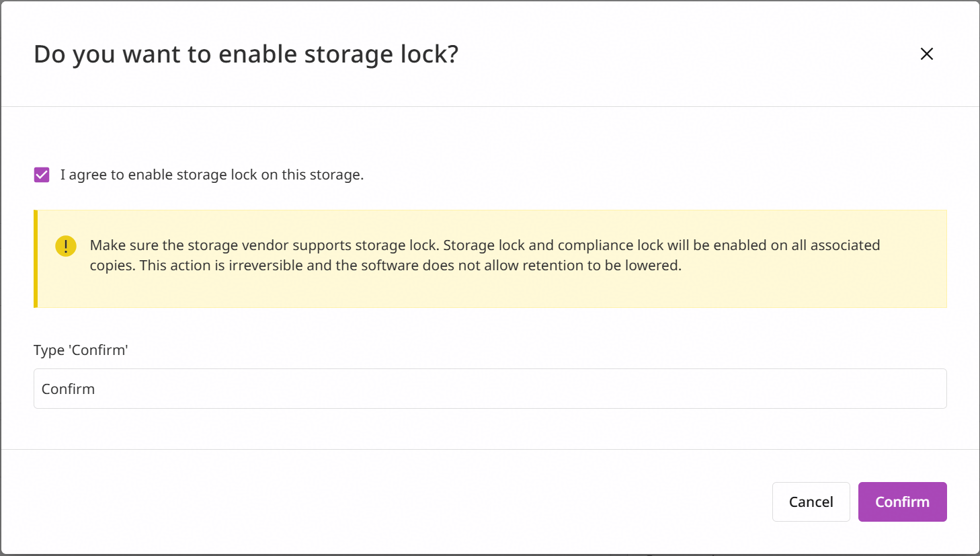The image size is (980, 556).
Task: Uncheck the storage lock agreement checkbox
Action: click(x=42, y=175)
